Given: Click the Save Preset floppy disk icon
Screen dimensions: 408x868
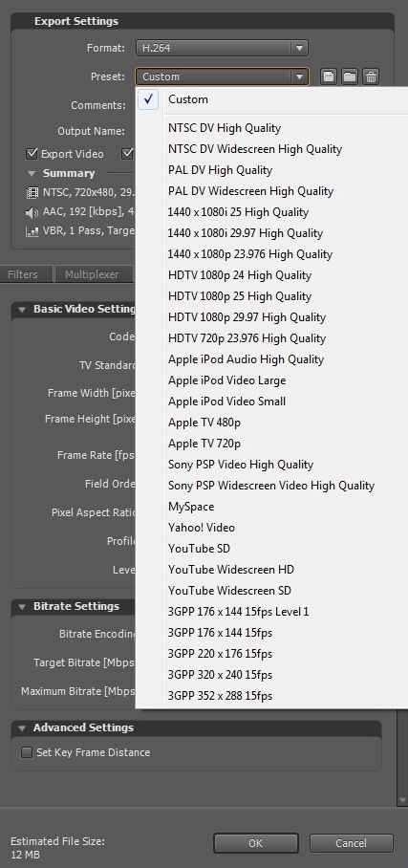Looking at the screenshot, I should coord(329,76).
